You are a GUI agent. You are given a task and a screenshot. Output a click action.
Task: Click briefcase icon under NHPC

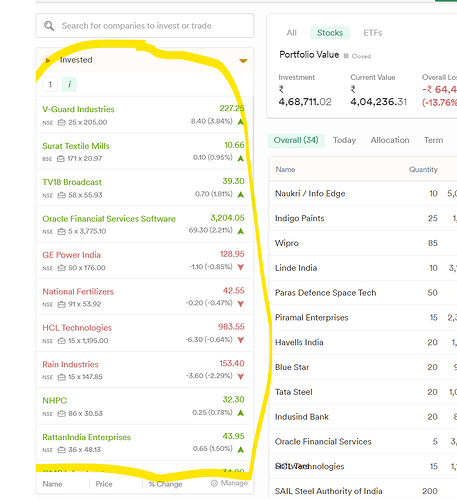pyautogui.click(x=61, y=414)
